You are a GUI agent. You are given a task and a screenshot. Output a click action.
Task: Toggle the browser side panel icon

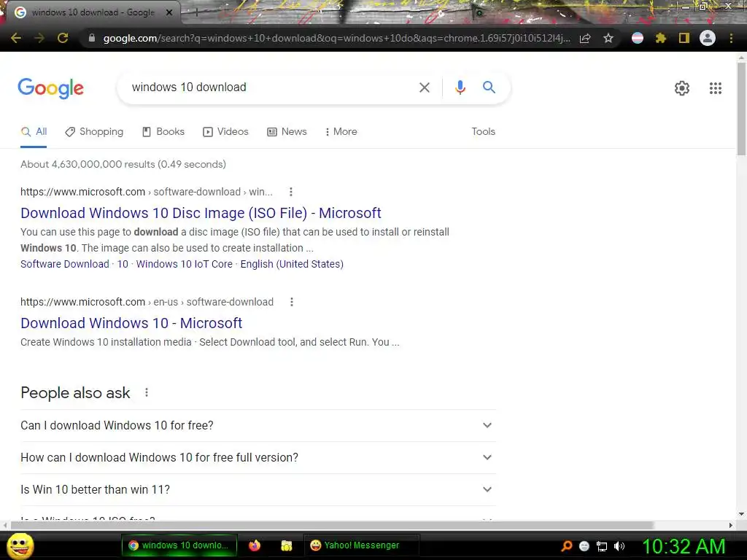pyautogui.click(x=684, y=38)
